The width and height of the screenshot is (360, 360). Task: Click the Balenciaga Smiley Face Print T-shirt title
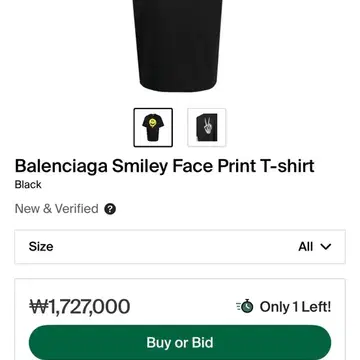pos(164,166)
